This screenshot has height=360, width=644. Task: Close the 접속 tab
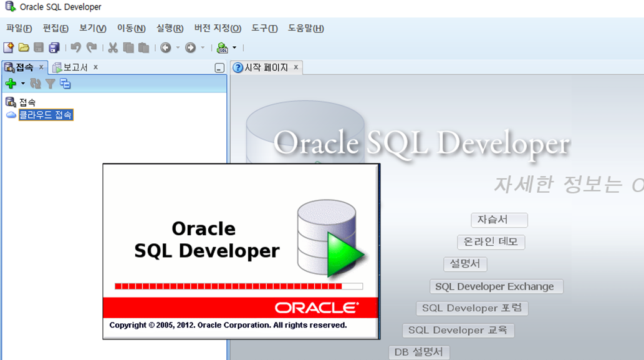click(41, 67)
